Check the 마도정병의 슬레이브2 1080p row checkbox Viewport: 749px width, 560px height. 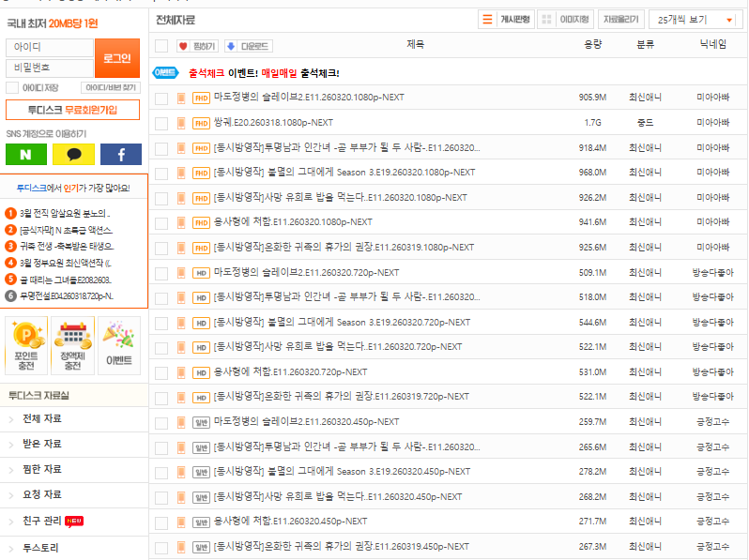[161, 98]
